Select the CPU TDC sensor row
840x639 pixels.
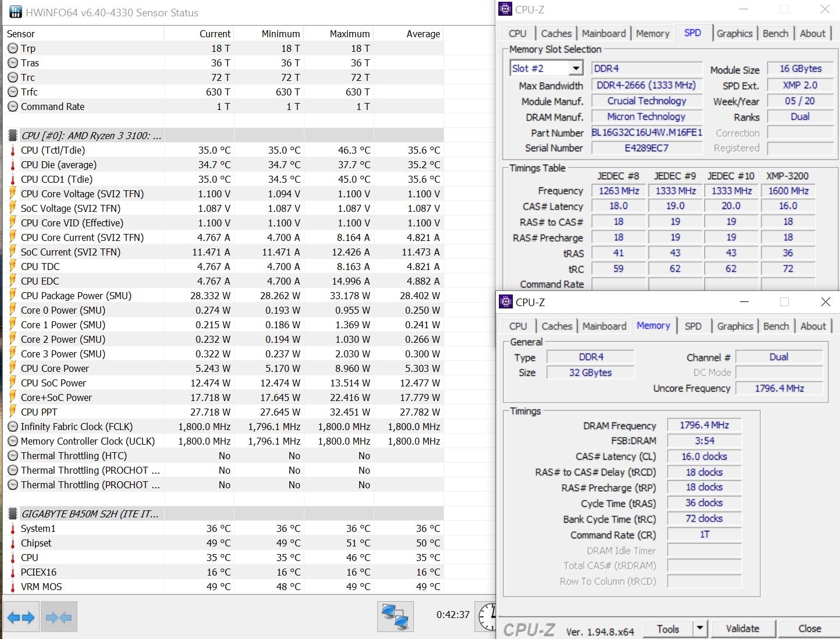[x=223, y=267]
